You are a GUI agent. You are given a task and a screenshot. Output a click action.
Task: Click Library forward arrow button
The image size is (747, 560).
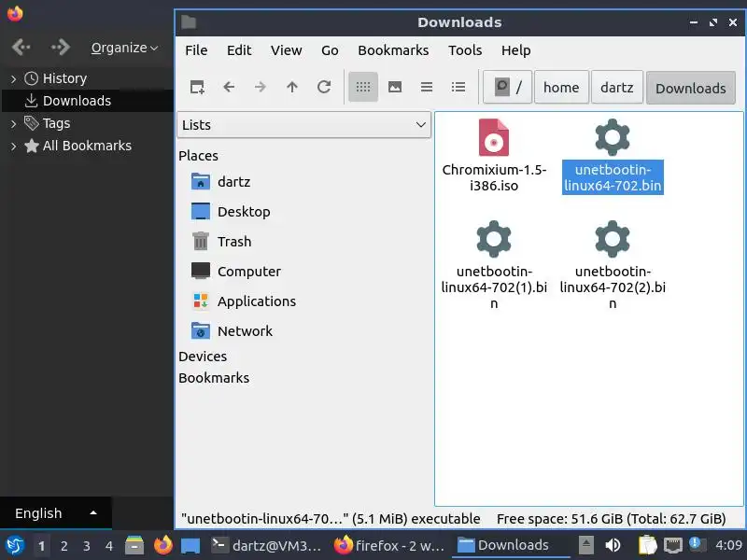[x=61, y=48]
